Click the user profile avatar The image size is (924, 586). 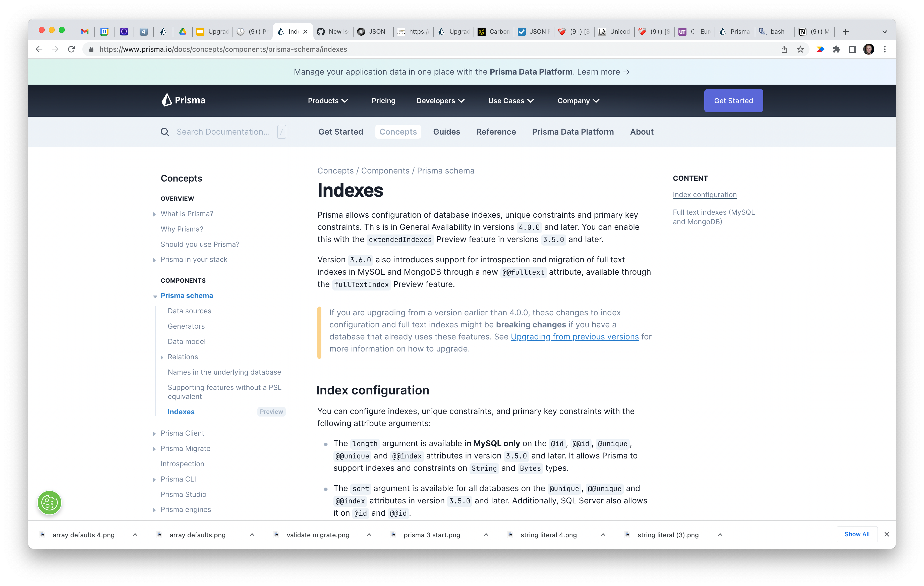pyautogui.click(x=868, y=49)
